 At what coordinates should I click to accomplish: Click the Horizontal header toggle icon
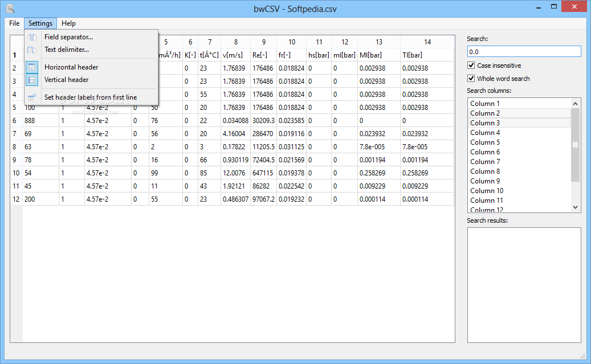(x=32, y=67)
